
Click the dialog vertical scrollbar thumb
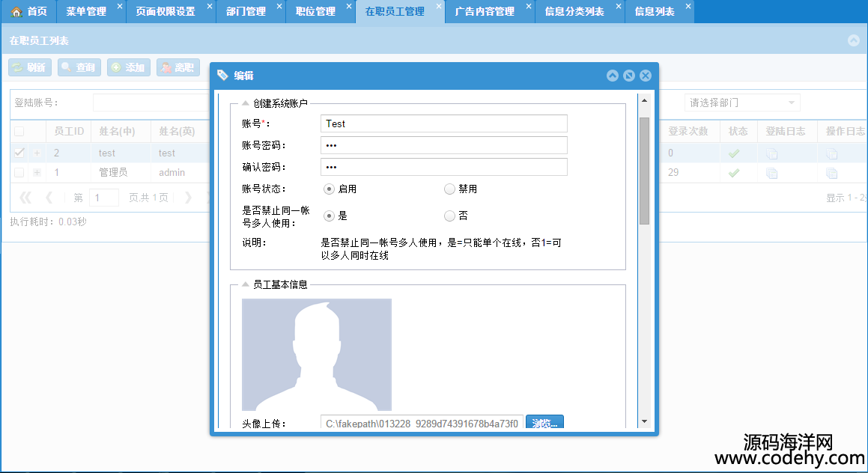(x=644, y=171)
